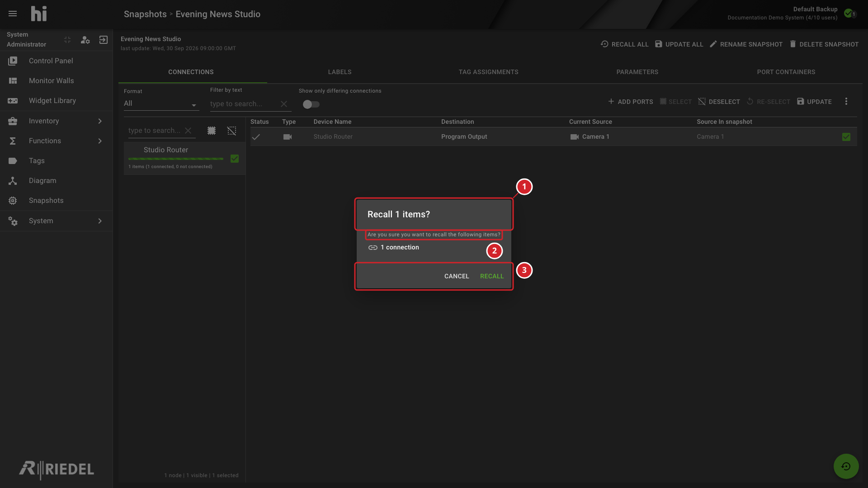Click the DESELECT toolbar button
868x488 pixels.
pos(719,102)
